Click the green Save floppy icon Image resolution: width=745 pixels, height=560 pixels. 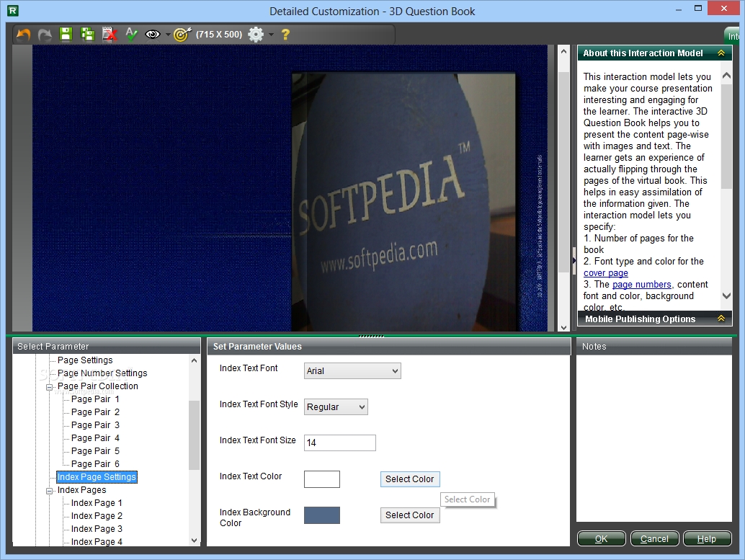(x=66, y=34)
